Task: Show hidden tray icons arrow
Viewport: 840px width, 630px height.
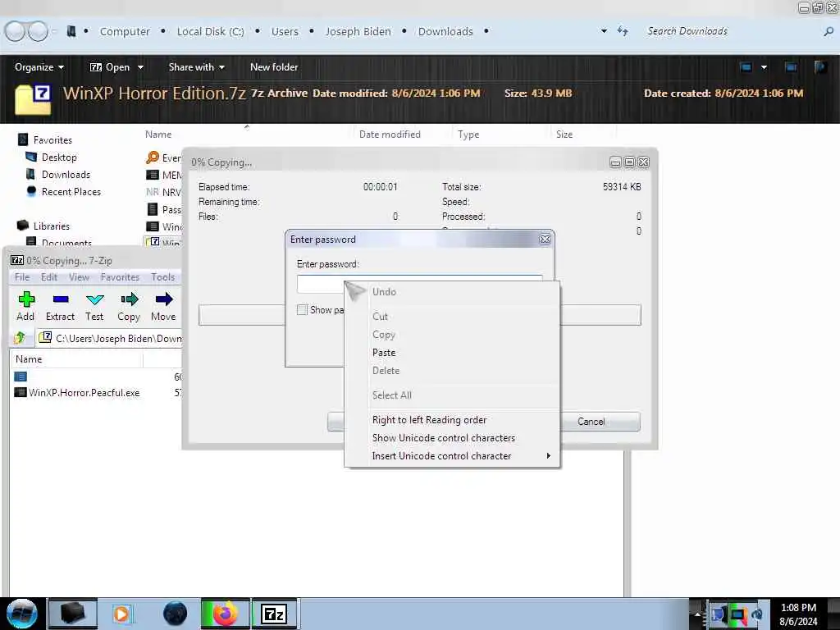Action: [697, 614]
